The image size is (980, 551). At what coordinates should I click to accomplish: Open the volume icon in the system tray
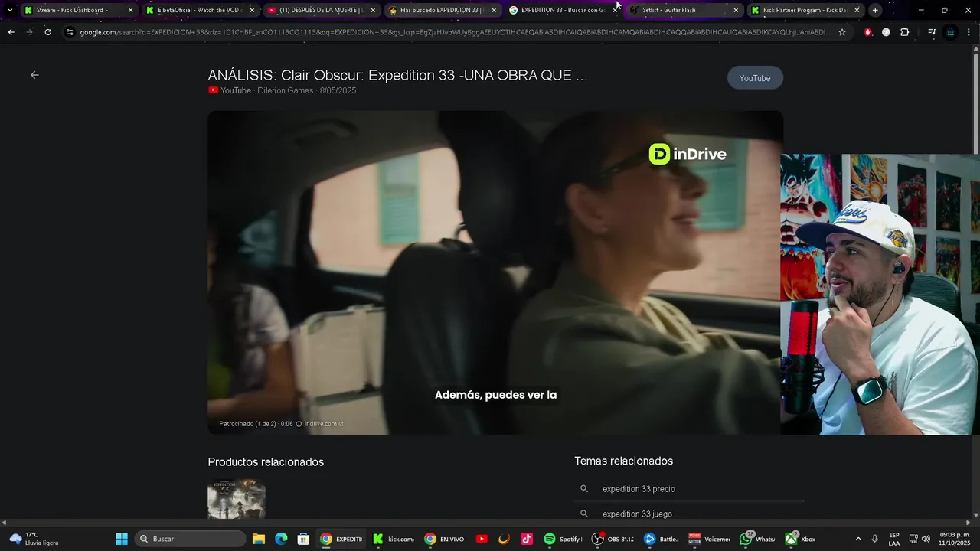click(926, 539)
